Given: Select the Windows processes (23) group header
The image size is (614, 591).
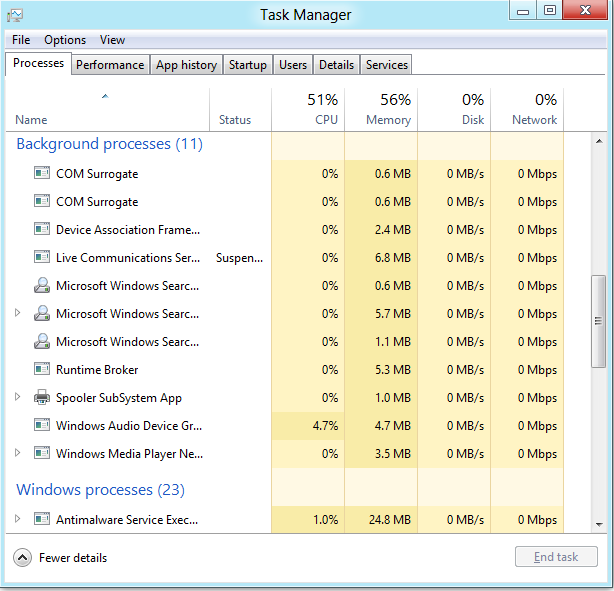Looking at the screenshot, I should [100, 490].
